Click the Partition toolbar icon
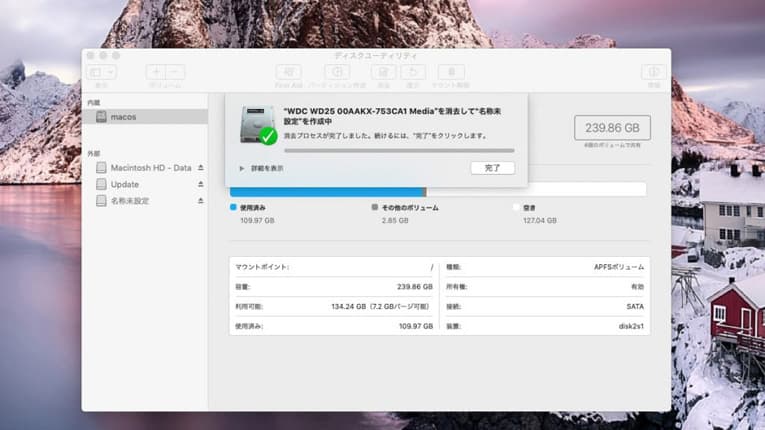765x430 pixels. pyautogui.click(x=336, y=72)
